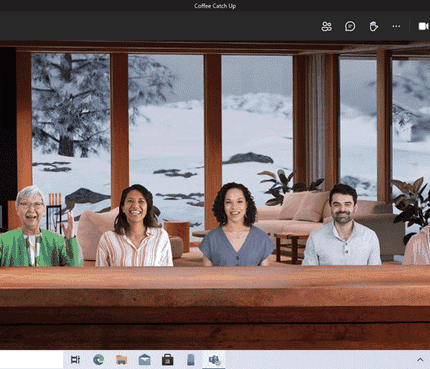This screenshot has height=369, width=430.
Task: Open Microsoft Store from the taskbar
Action: tap(167, 360)
